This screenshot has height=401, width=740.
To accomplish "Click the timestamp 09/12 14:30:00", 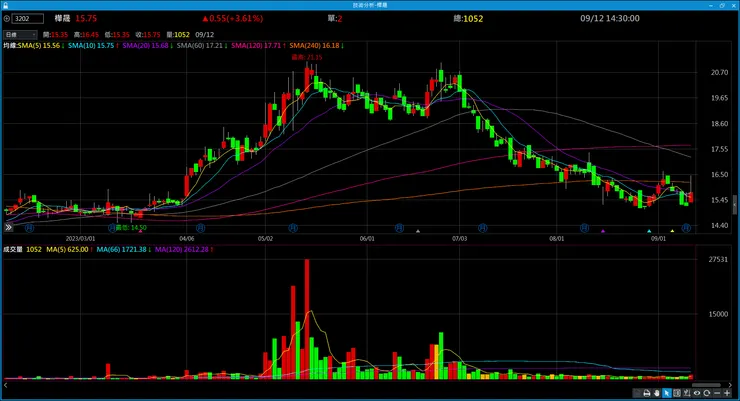I will click(x=610, y=18).
